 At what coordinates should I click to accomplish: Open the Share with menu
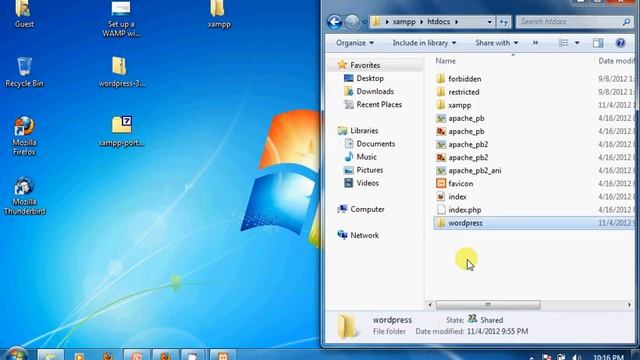(x=496, y=43)
